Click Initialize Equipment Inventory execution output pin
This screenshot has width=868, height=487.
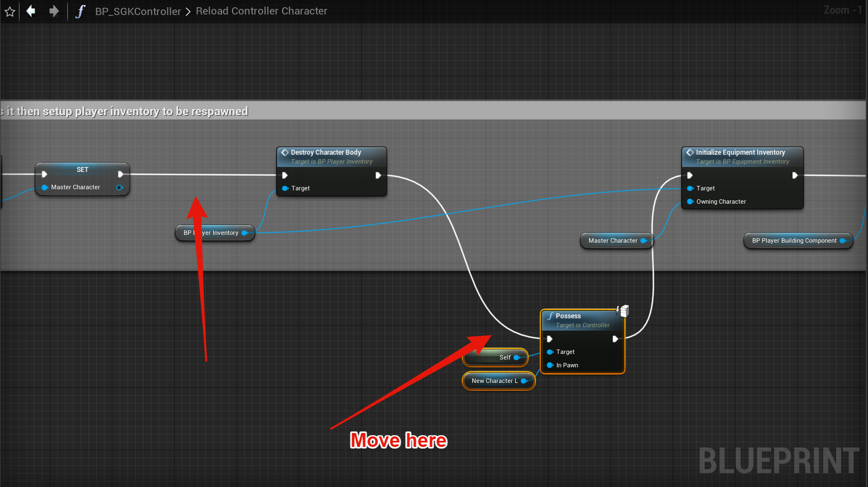tap(795, 175)
